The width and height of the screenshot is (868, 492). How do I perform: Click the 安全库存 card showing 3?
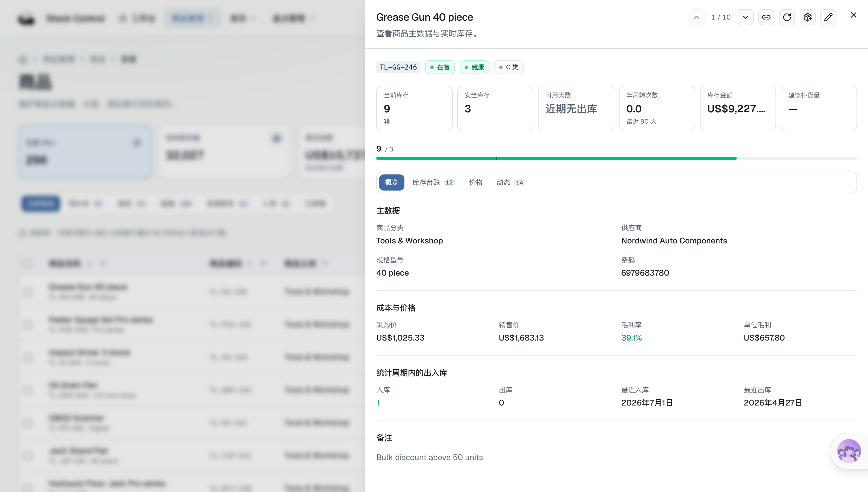click(495, 108)
